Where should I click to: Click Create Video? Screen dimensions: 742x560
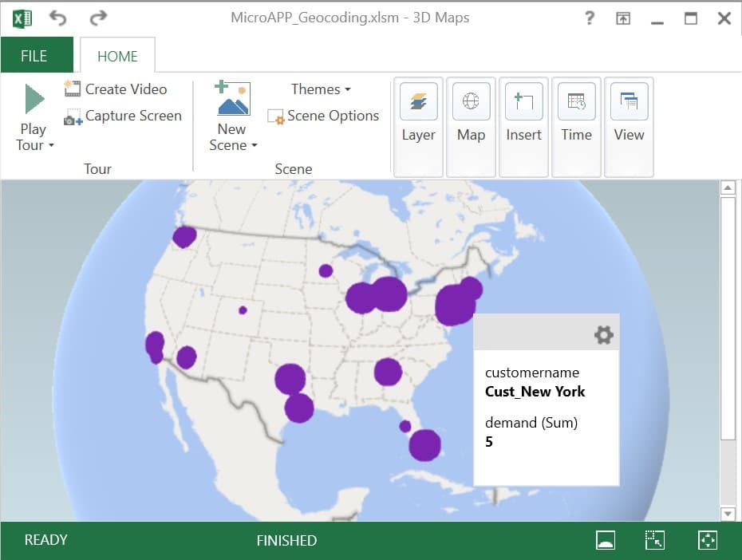pos(116,89)
